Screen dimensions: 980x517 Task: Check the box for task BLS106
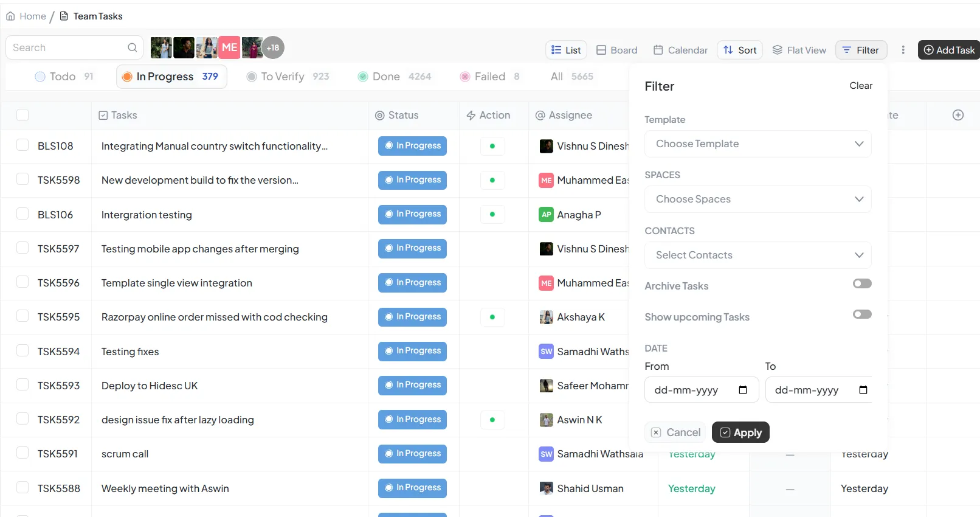click(x=22, y=213)
